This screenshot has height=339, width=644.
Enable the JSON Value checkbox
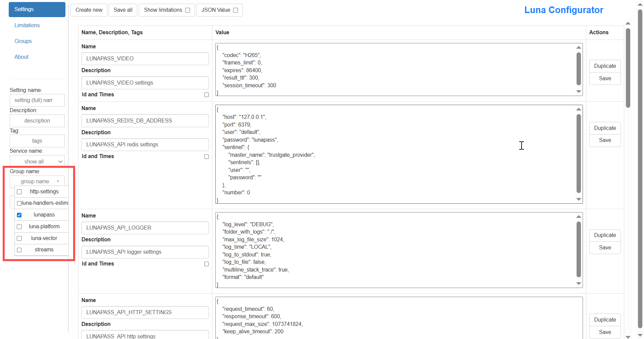[x=235, y=10]
